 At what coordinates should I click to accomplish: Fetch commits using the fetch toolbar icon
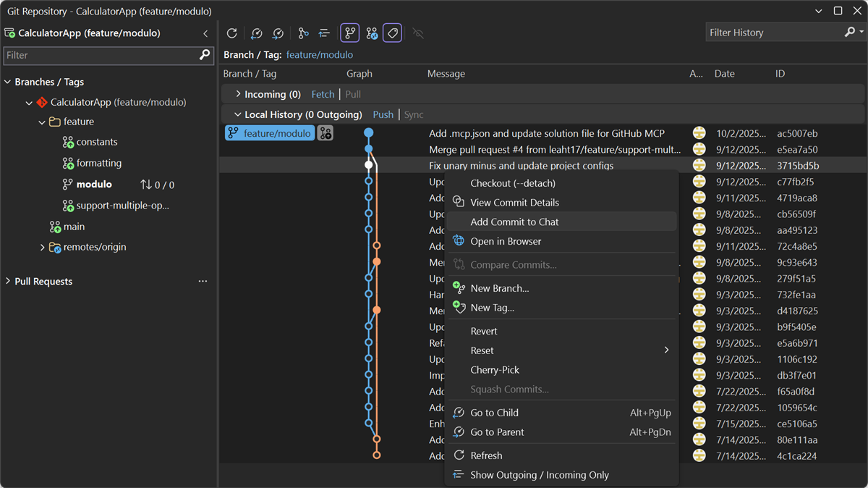[256, 33]
